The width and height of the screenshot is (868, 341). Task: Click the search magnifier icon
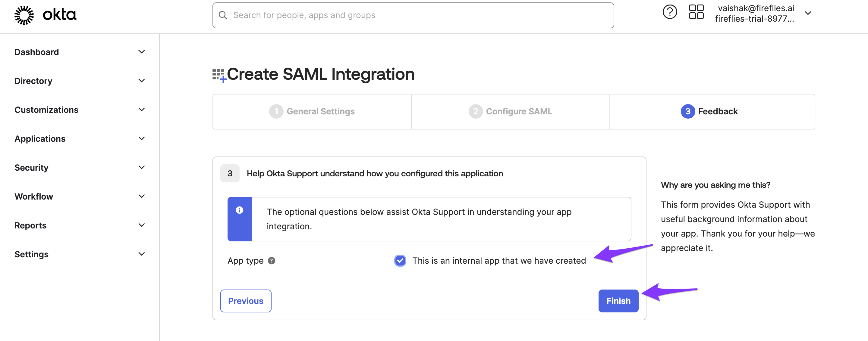(x=223, y=15)
